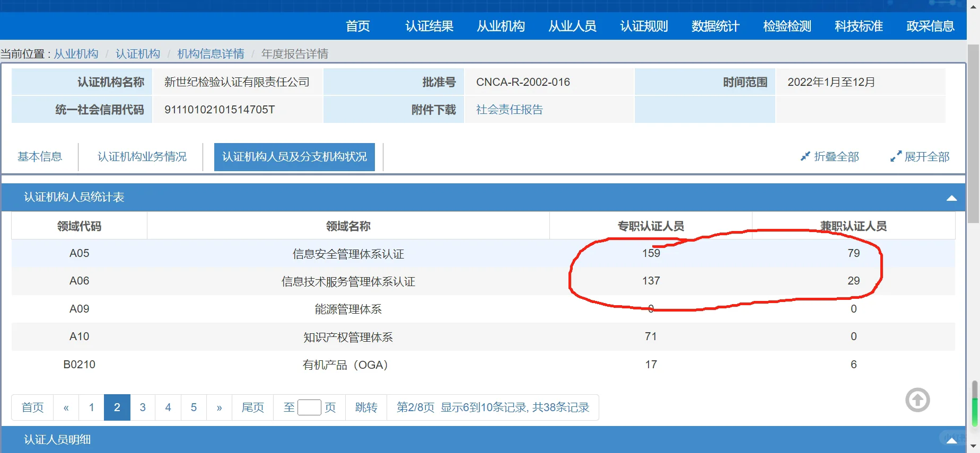Viewport: 980px width, 453px height.
Task: Click the page number input field
Action: [x=309, y=407]
